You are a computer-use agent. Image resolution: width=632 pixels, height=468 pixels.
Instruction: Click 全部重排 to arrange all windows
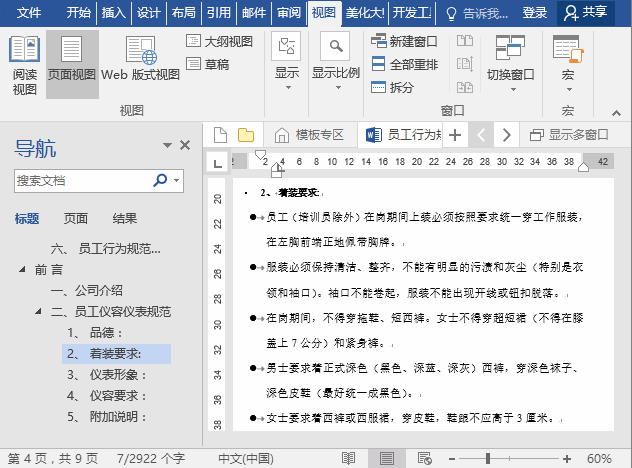(378, 64)
